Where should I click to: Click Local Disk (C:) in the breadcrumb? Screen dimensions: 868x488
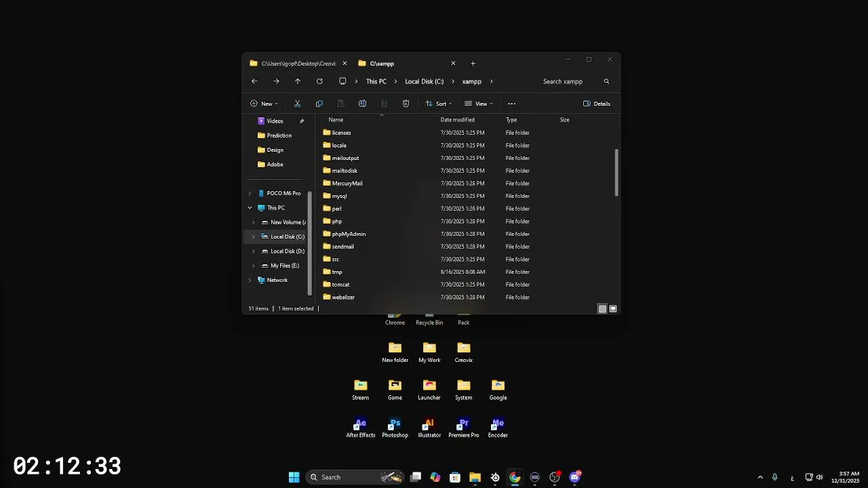coord(425,81)
